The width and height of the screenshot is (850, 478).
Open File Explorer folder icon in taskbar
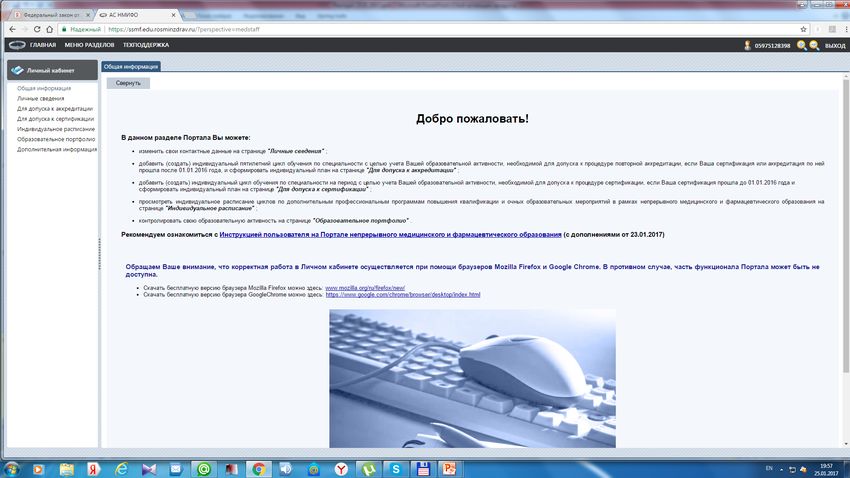click(x=67, y=469)
